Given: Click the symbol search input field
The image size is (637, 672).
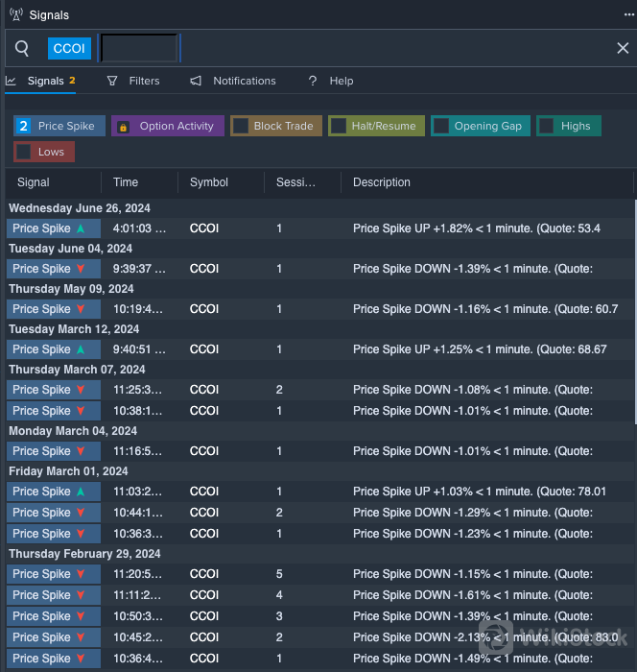Looking at the screenshot, I should (140, 48).
